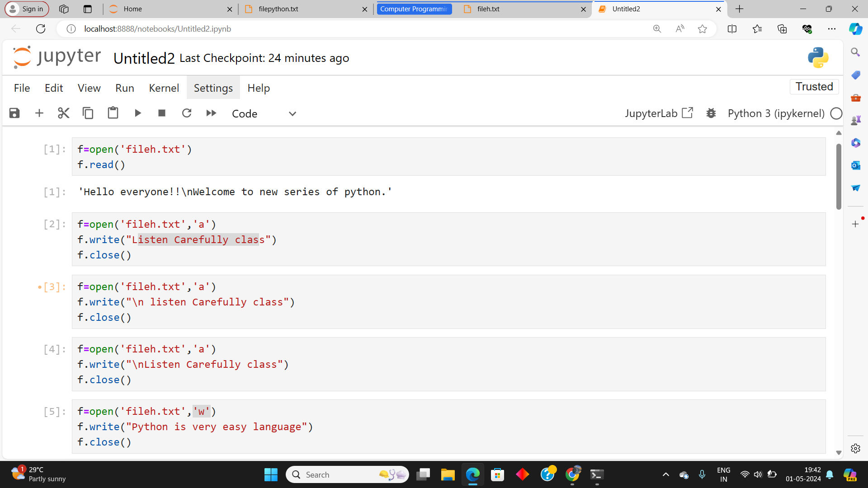Viewport: 868px width, 488px height.
Task: Run the selected cell
Action: (x=138, y=113)
